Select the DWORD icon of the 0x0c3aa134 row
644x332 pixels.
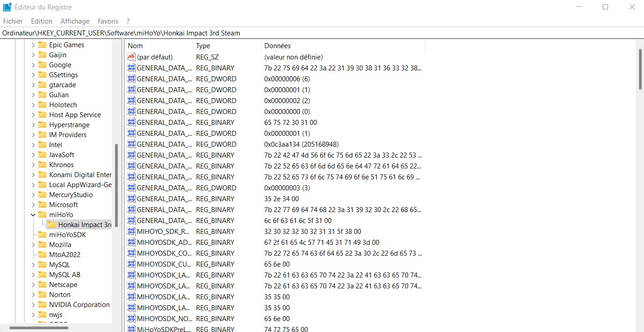[x=131, y=144]
